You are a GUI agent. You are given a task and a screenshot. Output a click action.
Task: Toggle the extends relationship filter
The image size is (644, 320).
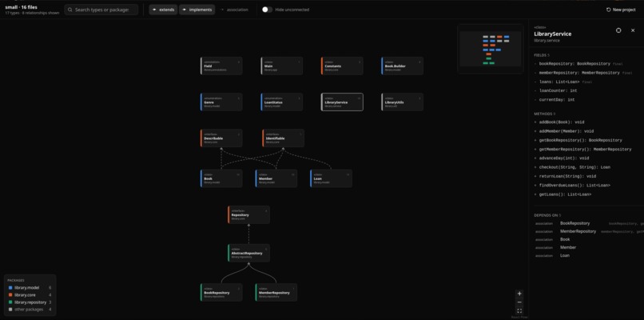[163, 10]
